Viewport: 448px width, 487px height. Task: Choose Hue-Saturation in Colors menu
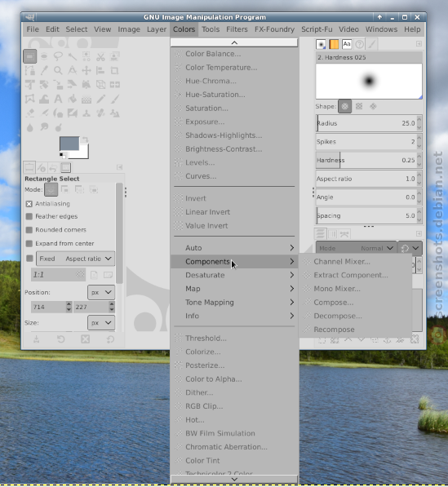[x=234, y=95]
